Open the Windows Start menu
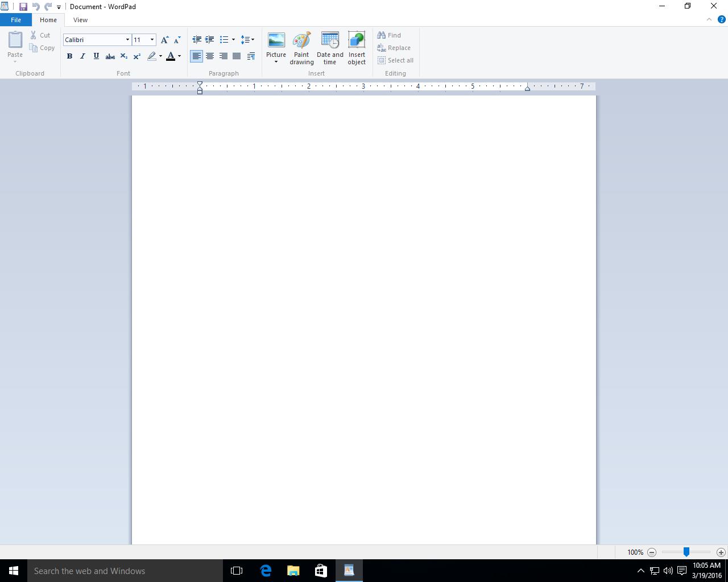Viewport: 728px width, 582px height. (x=14, y=571)
